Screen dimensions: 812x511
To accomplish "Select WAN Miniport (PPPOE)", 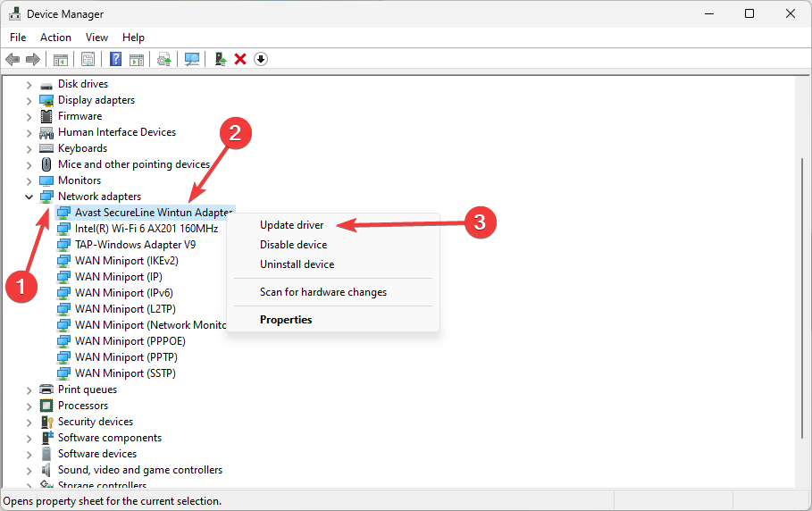I will [x=130, y=340].
